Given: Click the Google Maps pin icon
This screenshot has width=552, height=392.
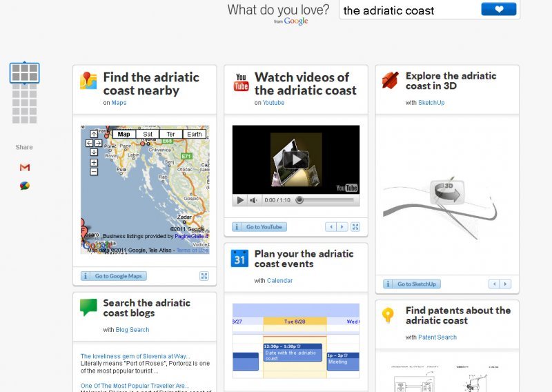Looking at the screenshot, I should tap(88, 81).
